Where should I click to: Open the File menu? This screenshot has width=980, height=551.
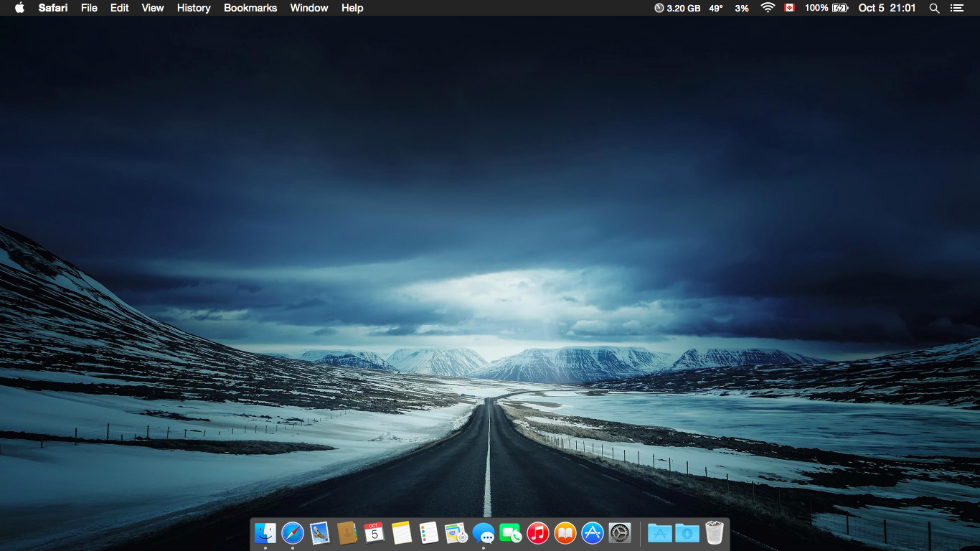[89, 8]
